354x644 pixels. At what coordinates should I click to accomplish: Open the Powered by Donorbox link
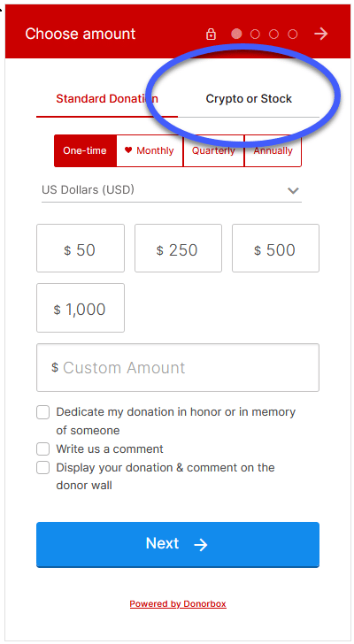click(x=178, y=603)
